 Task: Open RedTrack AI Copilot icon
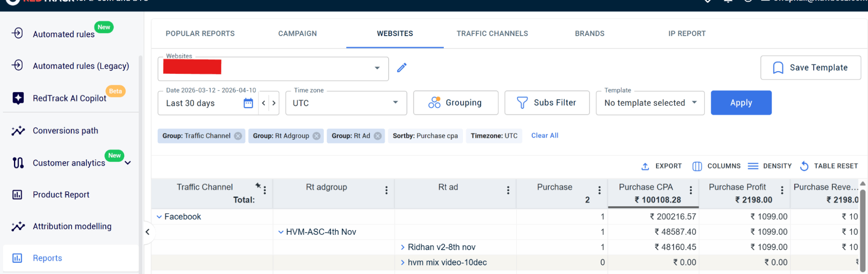[18, 98]
